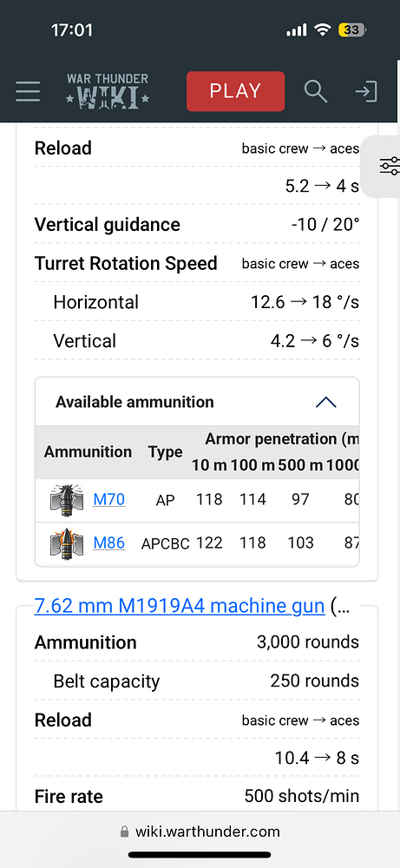Tap the login arrow icon
Image resolution: width=400 pixels, height=868 pixels.
(x=366, y=91)
